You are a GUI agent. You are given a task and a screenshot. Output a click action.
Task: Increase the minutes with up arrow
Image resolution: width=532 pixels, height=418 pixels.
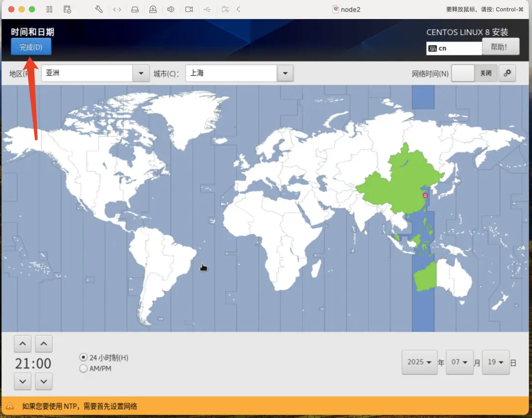coord(44,344)
